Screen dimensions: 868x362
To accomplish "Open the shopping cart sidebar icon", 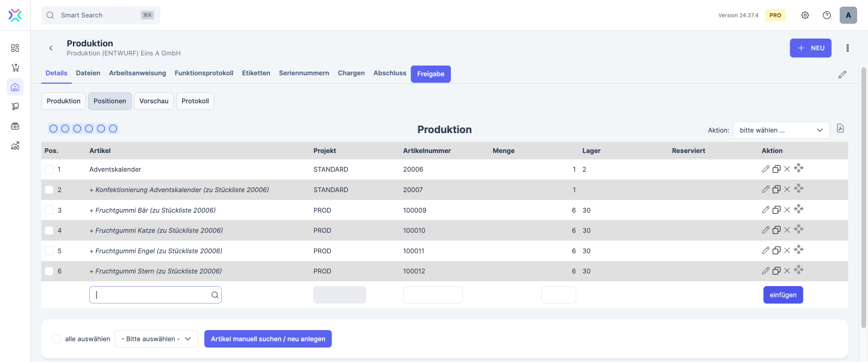I will point(15,67).
